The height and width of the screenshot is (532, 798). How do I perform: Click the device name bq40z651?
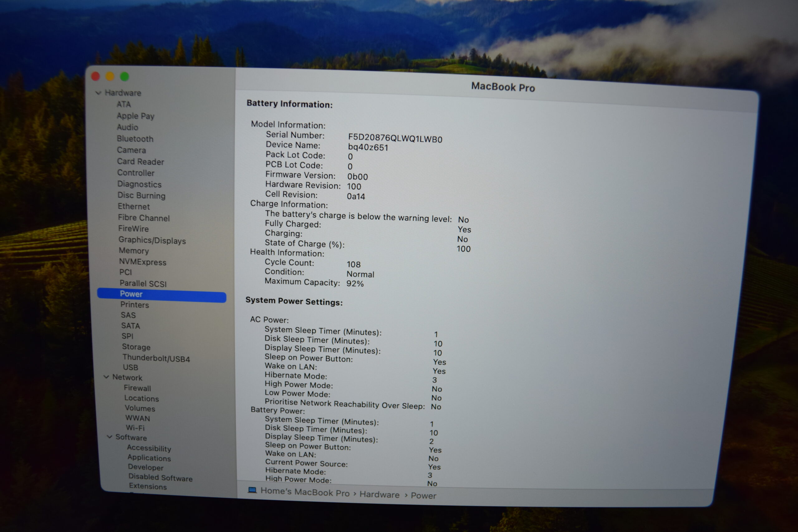[368, 147]
